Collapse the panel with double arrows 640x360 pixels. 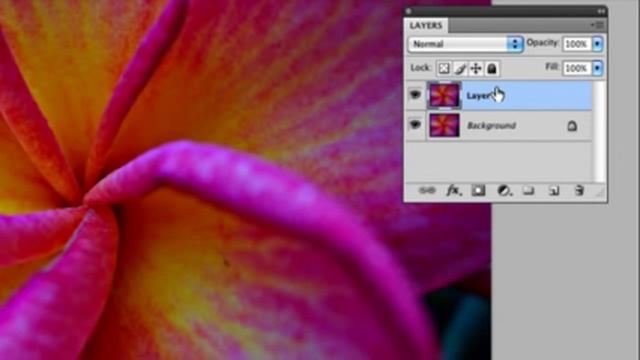click(x=601, y=11)
